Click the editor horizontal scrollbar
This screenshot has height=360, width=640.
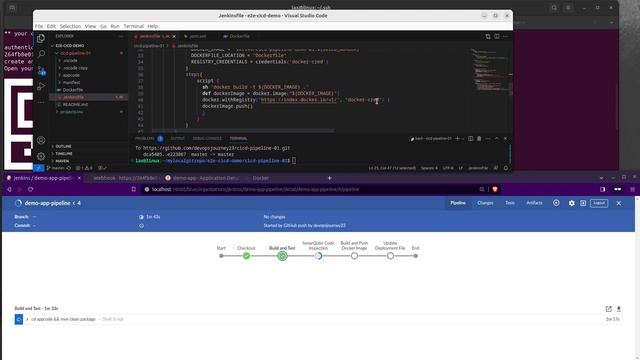click(243, 131)
